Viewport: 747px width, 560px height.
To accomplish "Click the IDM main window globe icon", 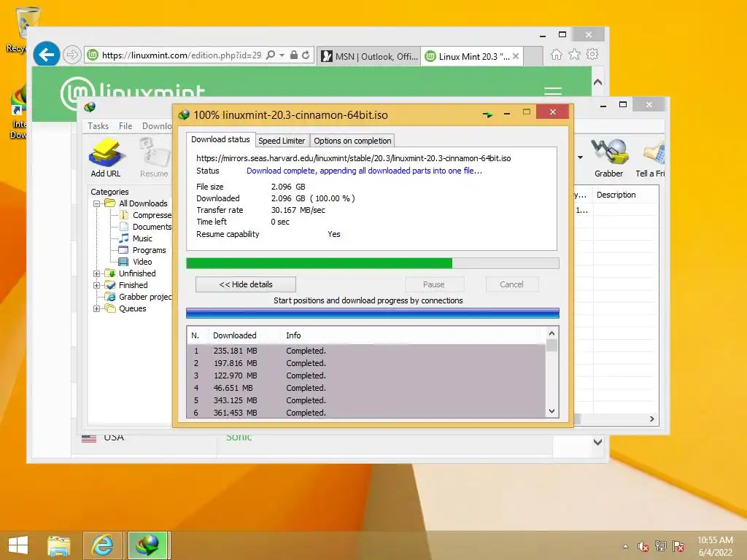I will tap(90, 107).
